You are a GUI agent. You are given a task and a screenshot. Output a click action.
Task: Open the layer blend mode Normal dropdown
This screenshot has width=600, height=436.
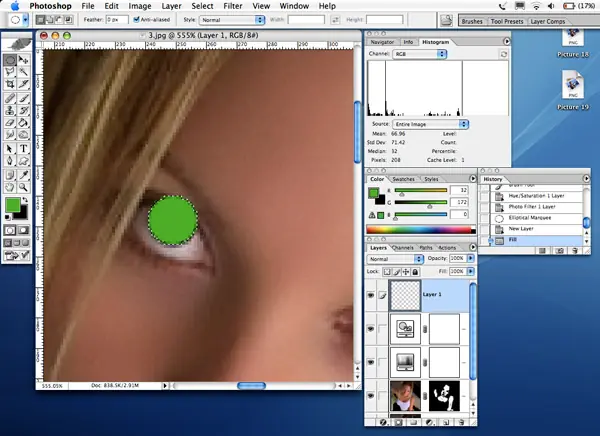pyautogui.click(x=395, y=259)
